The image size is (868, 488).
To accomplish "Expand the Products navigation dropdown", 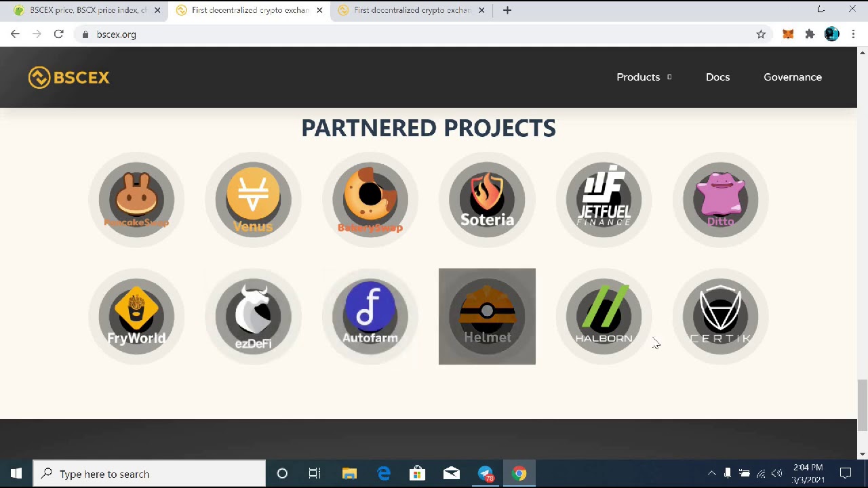I will coord(644,77).
